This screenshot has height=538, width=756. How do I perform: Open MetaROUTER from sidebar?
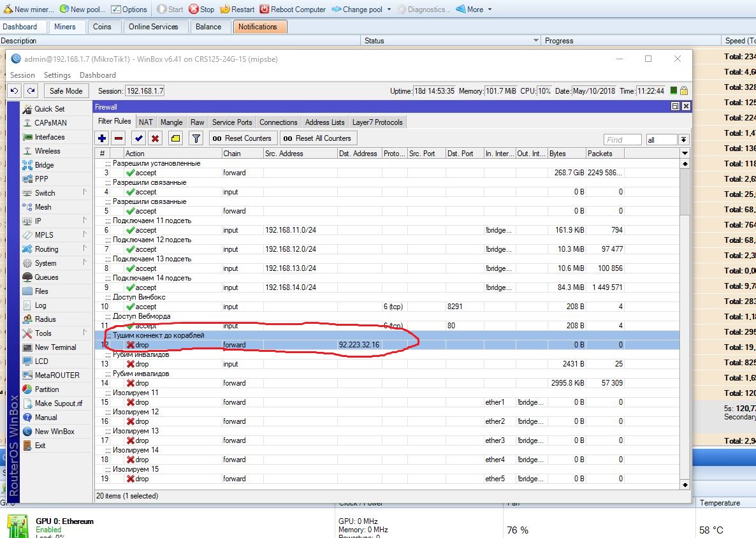[57, 375]
